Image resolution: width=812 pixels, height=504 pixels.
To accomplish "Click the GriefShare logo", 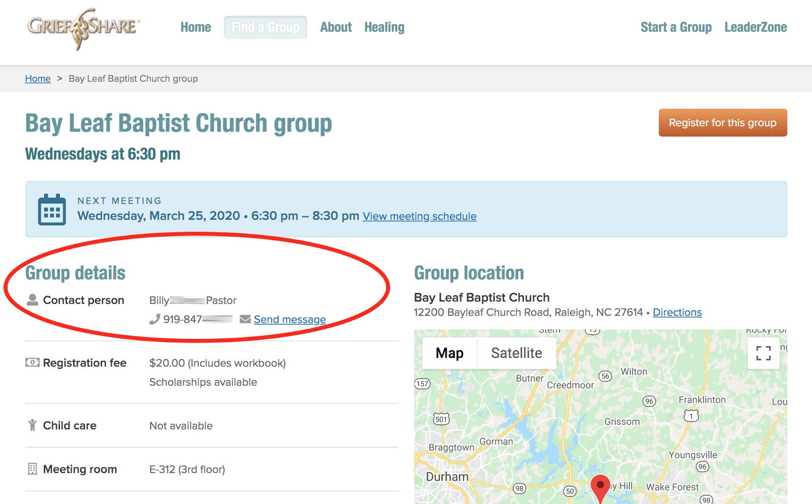I will point(84,28).
